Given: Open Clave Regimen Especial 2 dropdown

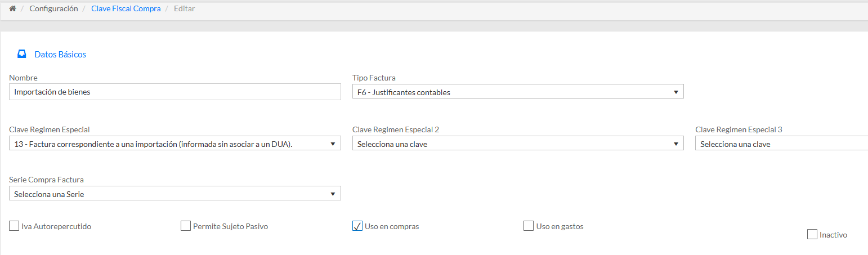Looking at the screenshot, I should click(517, 144).
